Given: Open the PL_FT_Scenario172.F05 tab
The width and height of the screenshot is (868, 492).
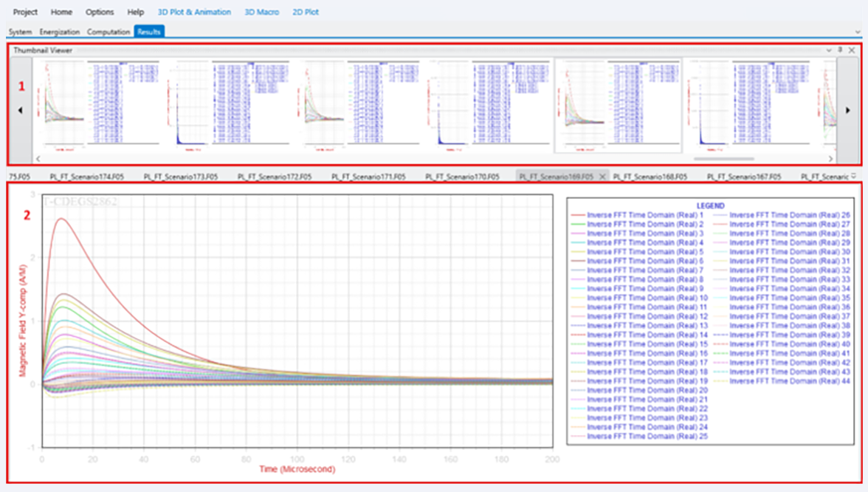Looking at the screenshot, I should [275, 177].
